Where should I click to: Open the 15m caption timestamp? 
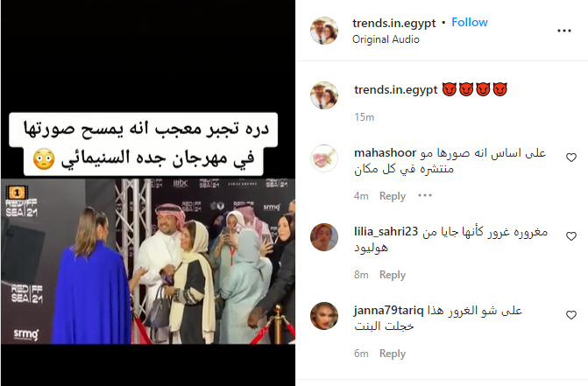pos(365,117)
